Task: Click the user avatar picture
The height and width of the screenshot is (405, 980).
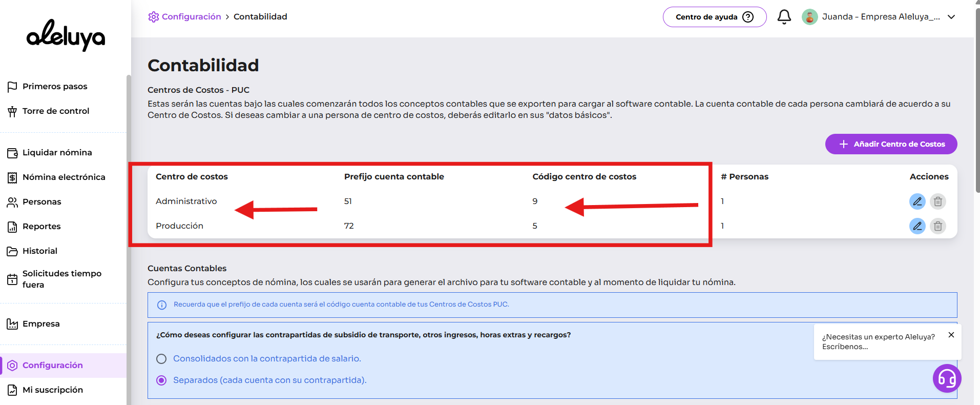Action: [809, 17]
